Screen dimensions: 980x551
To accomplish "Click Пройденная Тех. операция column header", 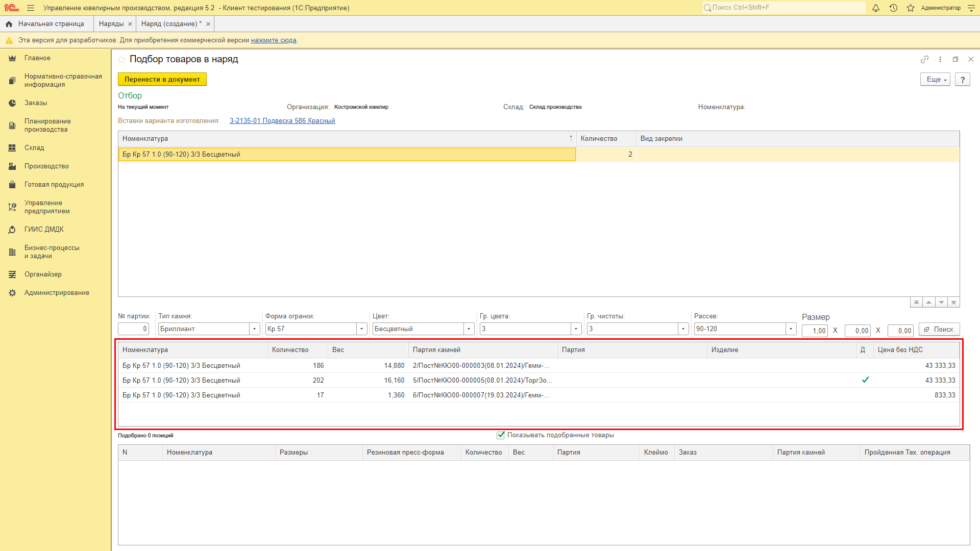I will (x=915, y=453).
